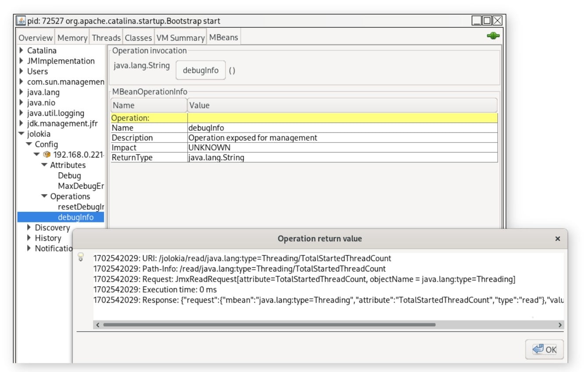This screenshot has height=372, width=588.
Task: Expand the Discovery node
Action: [29, 228]
